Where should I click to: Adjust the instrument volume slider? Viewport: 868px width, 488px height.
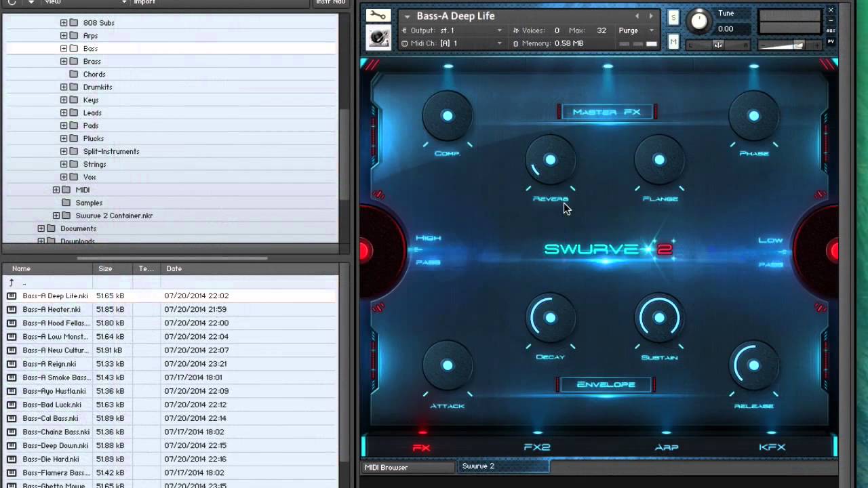790,45
